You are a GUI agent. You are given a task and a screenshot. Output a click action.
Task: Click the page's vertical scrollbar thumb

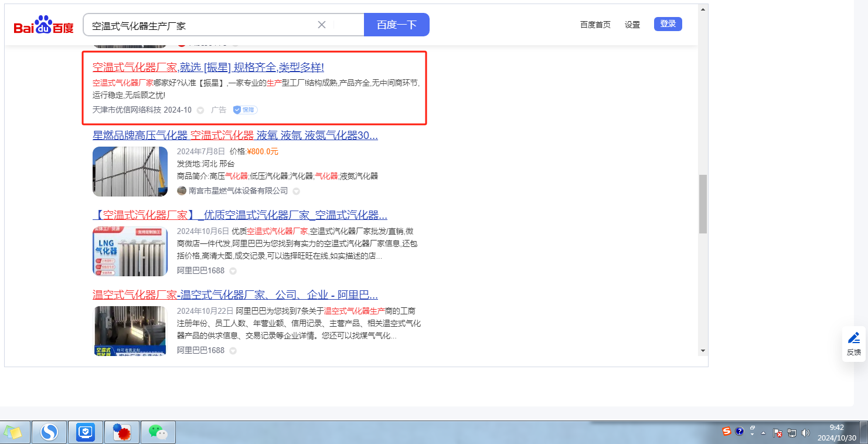pyautogui.click(x=703, y=204)
